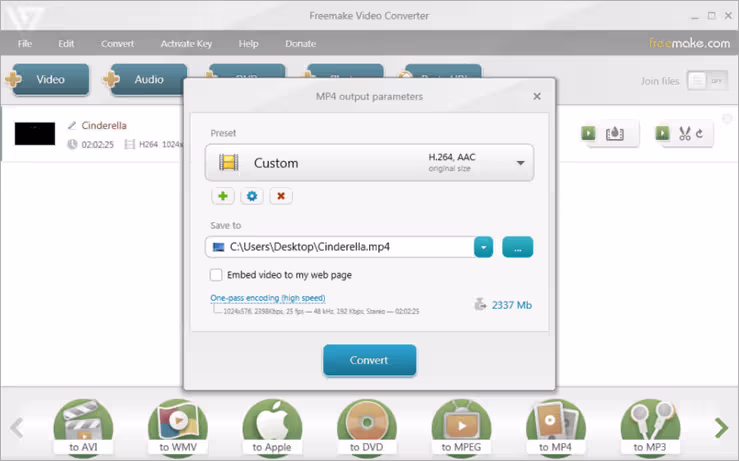Screen dimensions: 739x461
Task: Add Audio files with the Audio button
Action: point(148,79)
